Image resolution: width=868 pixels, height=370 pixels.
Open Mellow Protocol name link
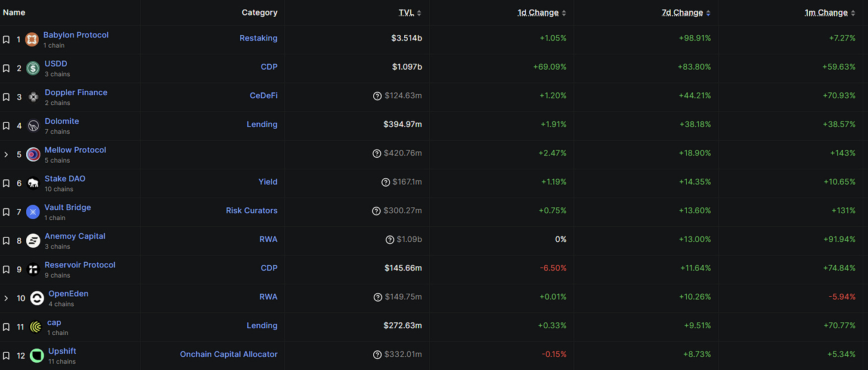coord(75,150)
